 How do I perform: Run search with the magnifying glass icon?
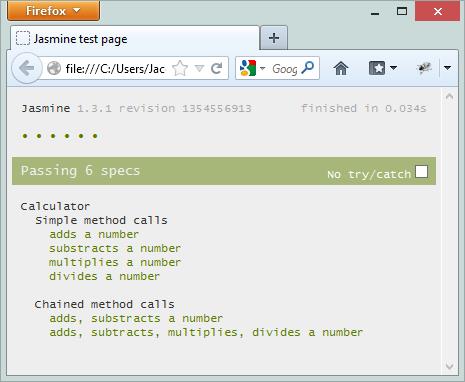point(307,68)
